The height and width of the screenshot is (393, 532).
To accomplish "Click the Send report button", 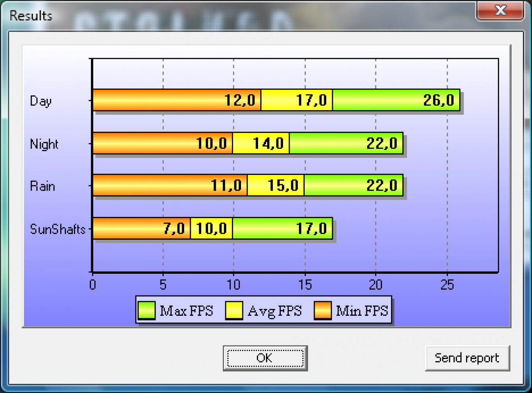I will 467,358.
